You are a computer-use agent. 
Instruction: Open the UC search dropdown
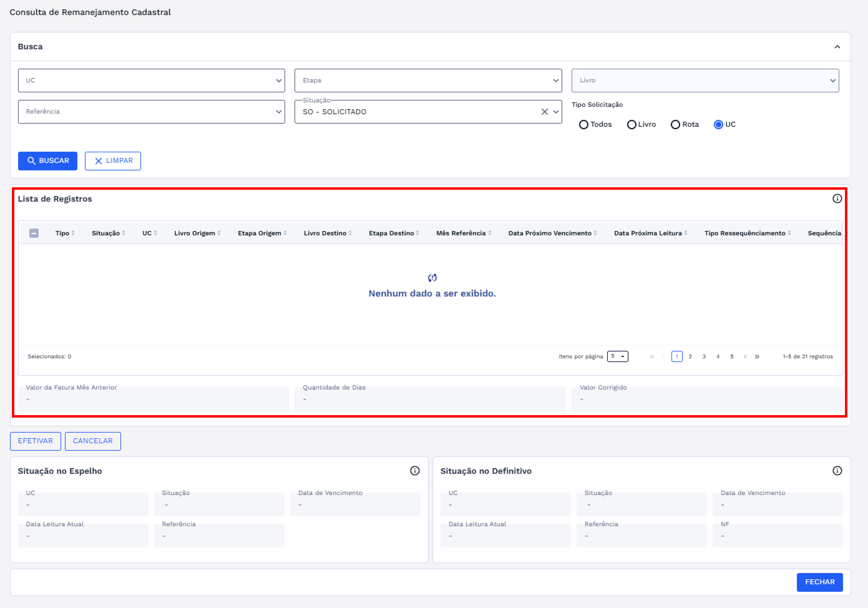pyautogui.click(x=151, y=81)
